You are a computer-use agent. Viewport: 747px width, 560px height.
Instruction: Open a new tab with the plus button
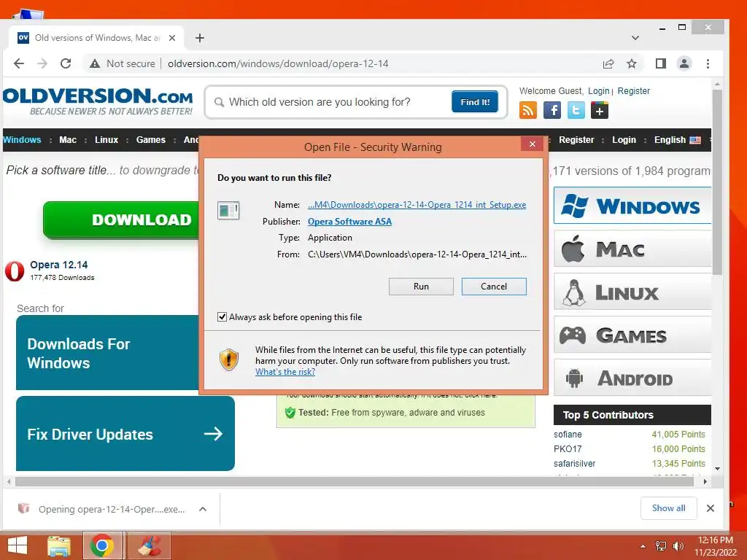pyautogui.click(x=200, y=38)
